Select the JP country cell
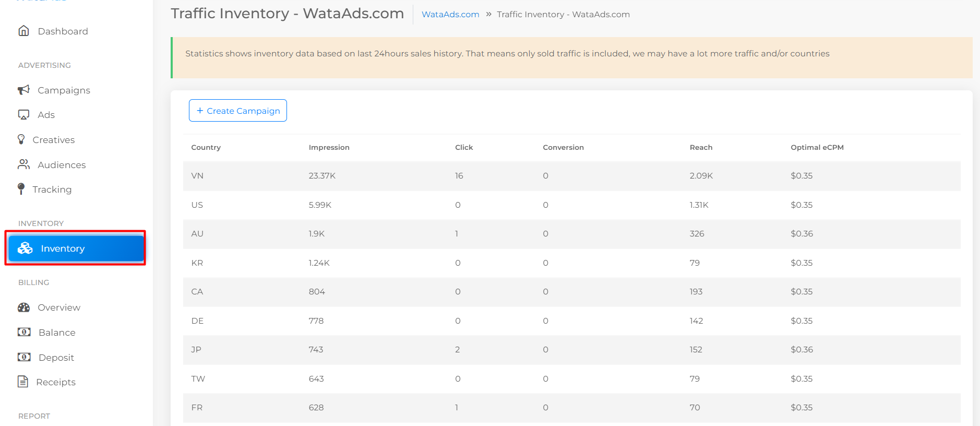 (196, 350)
